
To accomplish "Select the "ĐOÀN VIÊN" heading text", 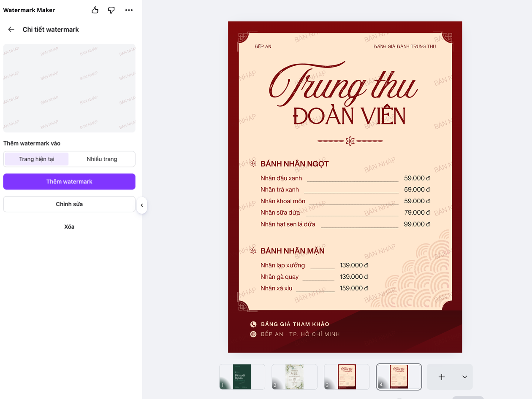I will (x=349, y=116).
